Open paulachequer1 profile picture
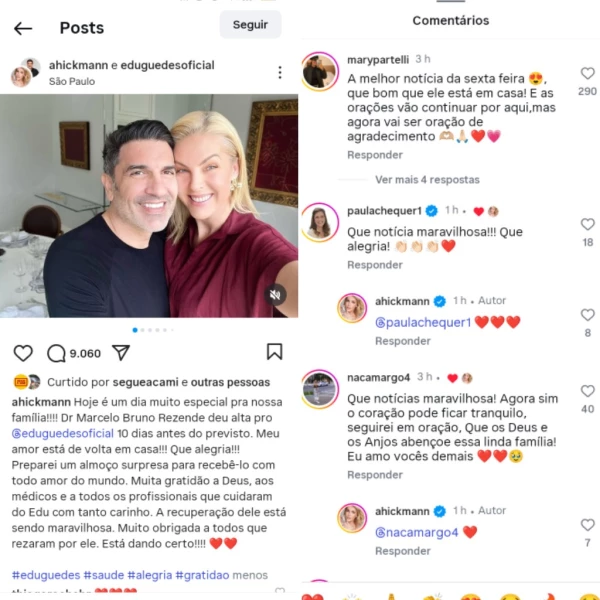Viewport: 600px width, 600px height. point(320,222)
